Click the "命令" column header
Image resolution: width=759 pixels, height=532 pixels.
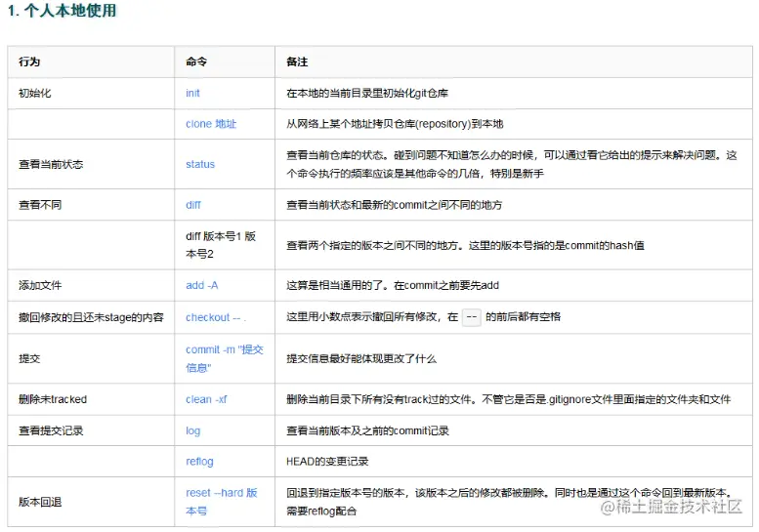coord(196,61)
